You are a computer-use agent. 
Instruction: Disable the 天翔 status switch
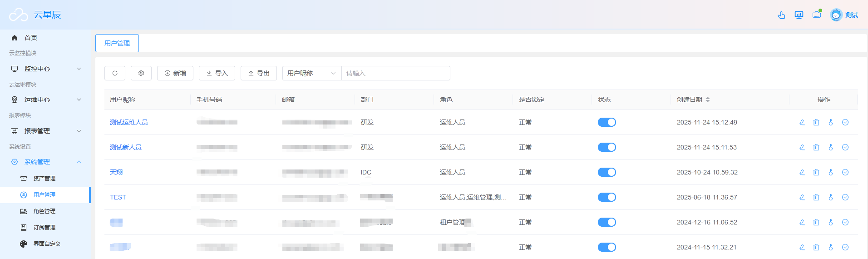click(607, 172)
